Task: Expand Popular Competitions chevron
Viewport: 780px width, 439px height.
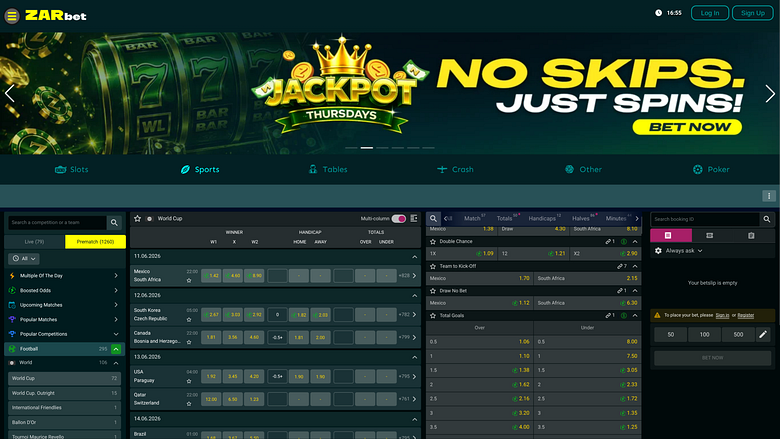Action: (116, 334)
